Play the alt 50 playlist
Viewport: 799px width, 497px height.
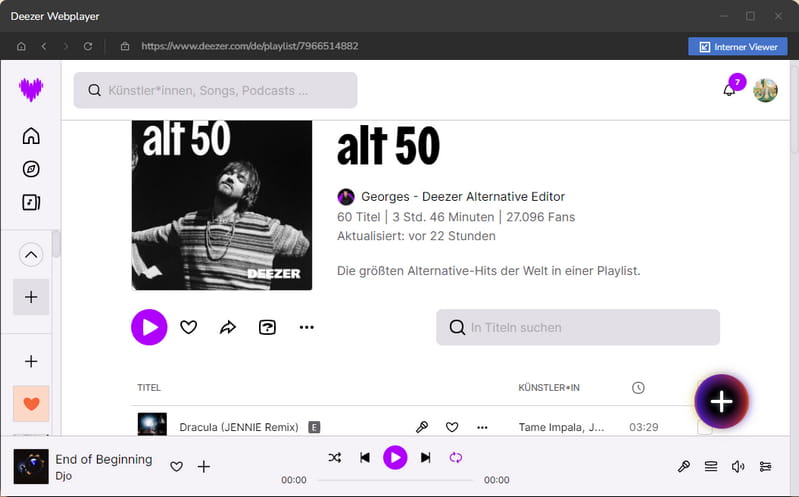pos(149,327)
